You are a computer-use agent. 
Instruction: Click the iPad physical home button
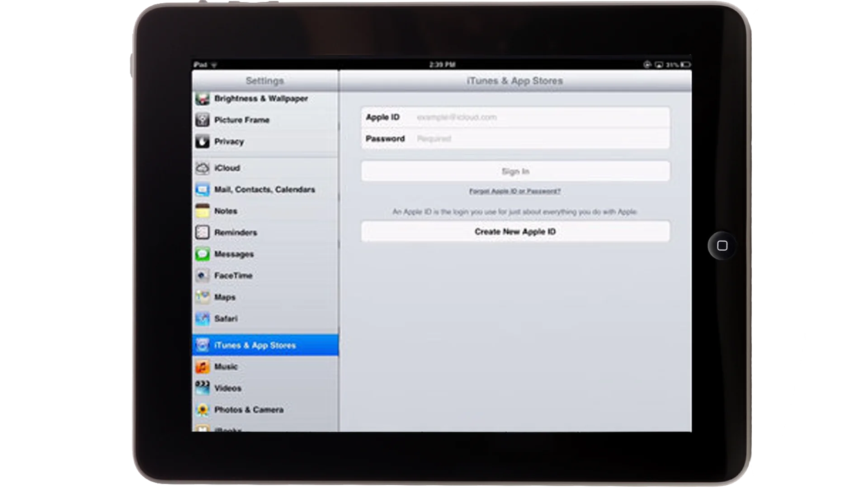coord(722,245)
